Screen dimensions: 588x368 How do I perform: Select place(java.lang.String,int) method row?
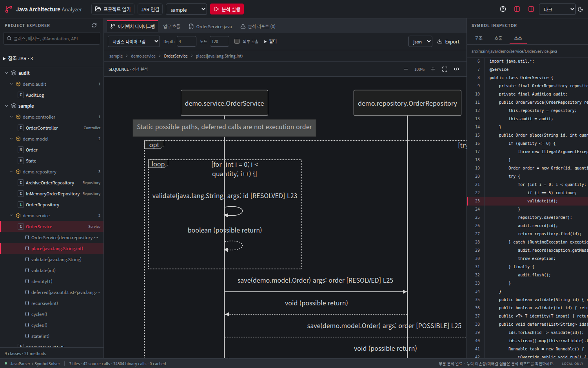point(52,248)
